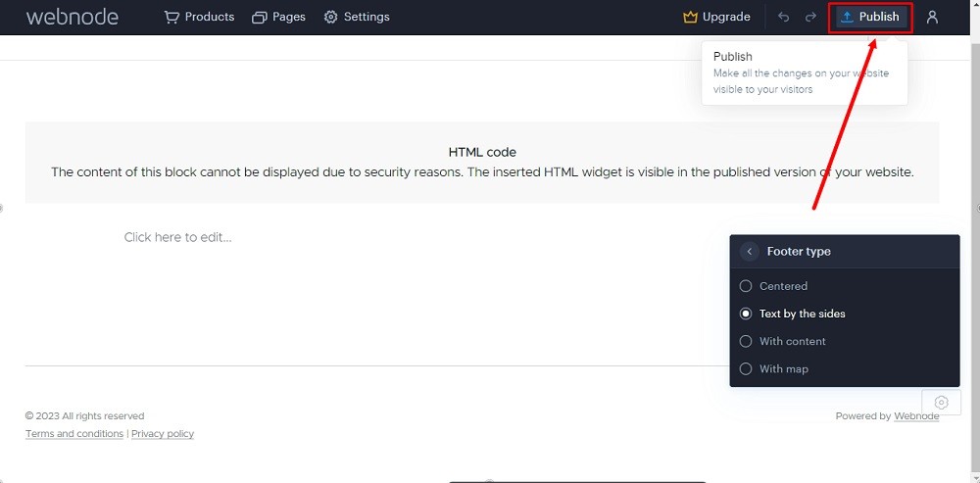Publish the website changes
This screenshot has height=483, width=980.
coord(870,18)
